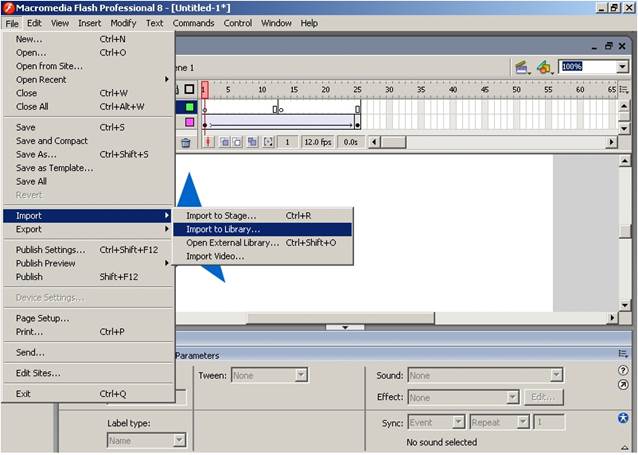Screen dimensions: 638x455
Task: Enable the Onion Skin Outlines icon
Action: (237, 142)
